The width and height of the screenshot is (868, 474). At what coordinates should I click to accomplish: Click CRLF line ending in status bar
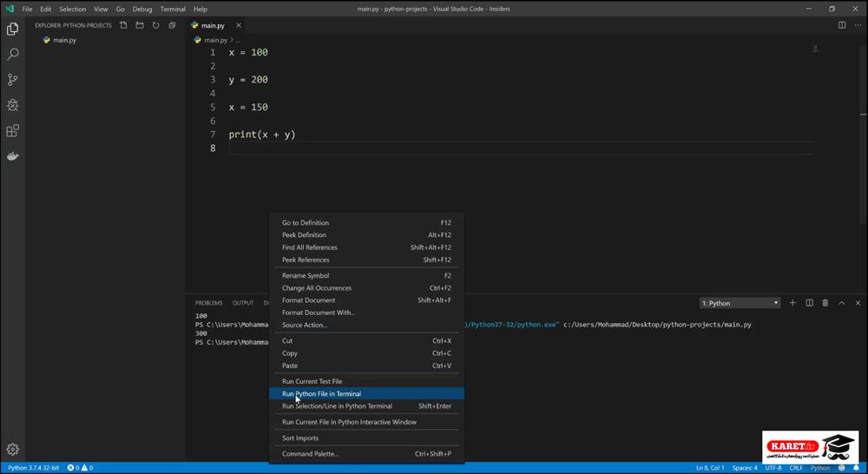pos(796,468)
